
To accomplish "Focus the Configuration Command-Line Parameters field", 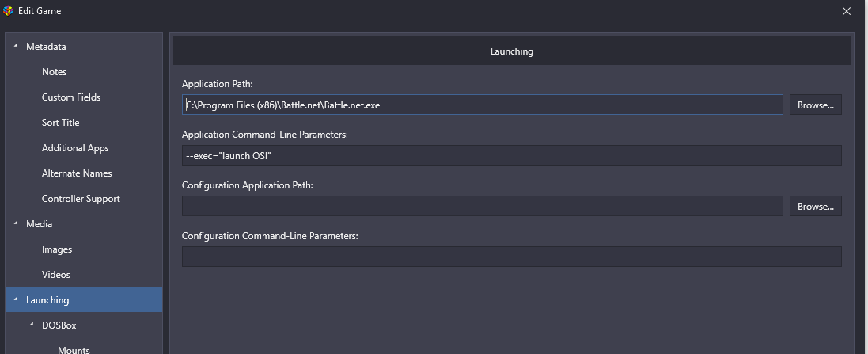I will (511, 257).
